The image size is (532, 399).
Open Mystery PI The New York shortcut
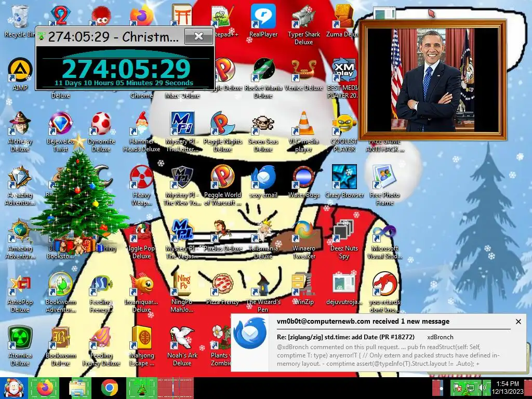click(182, 185)
